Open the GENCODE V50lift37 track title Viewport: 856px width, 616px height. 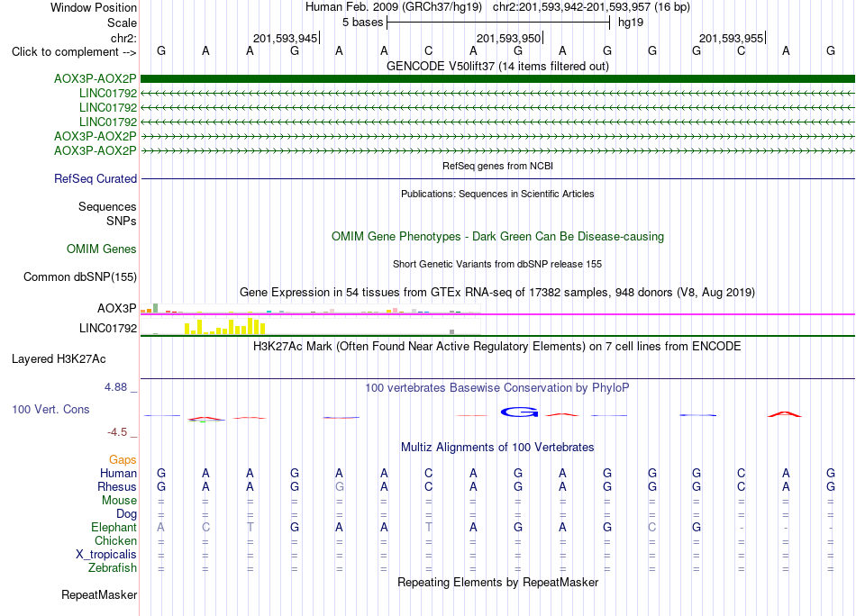click(497, 66)
